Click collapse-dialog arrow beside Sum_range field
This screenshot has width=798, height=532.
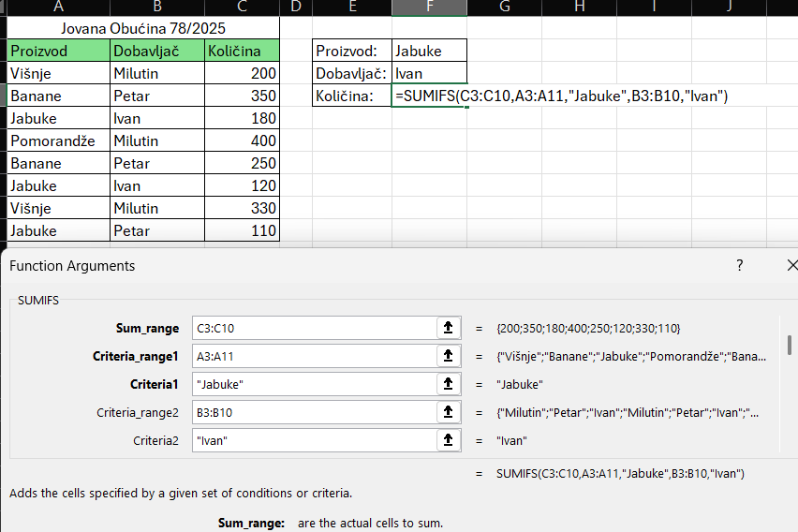click(448, 328)
